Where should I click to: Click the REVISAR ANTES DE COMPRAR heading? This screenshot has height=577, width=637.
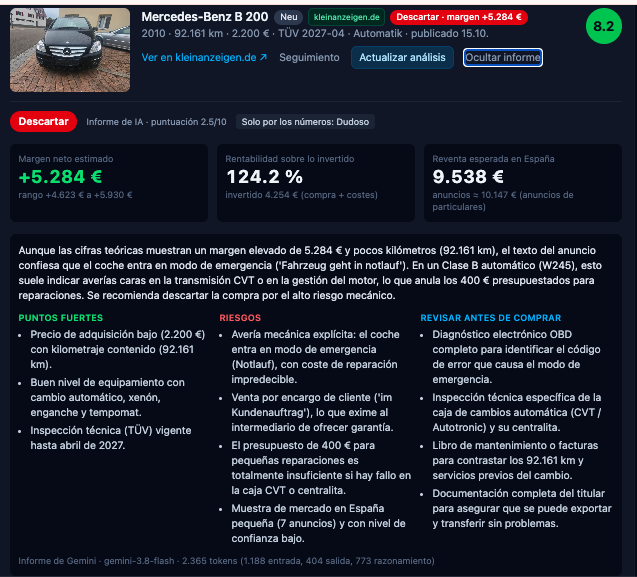491,318
